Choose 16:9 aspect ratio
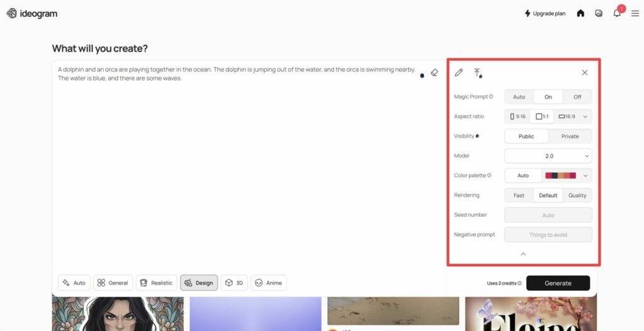Image resolution: width=644 pixels, height=331 pixels. pyautogui.click(x=567, y=116)
